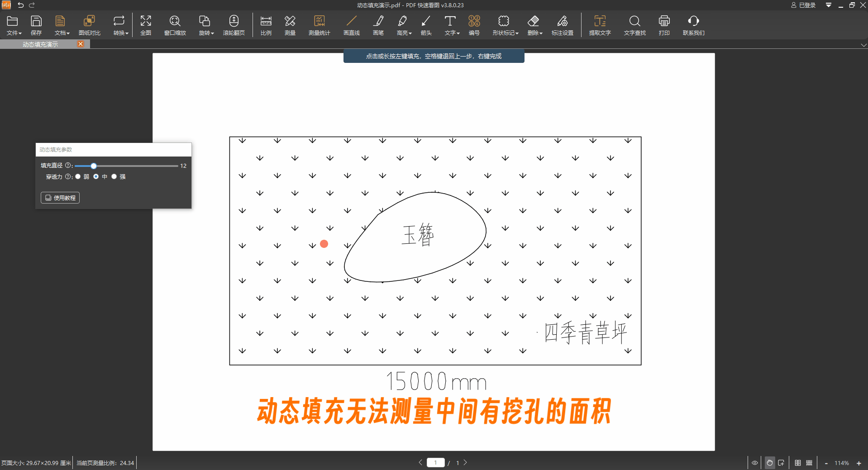Go to previous page arrow

click(x=420, y=462)
